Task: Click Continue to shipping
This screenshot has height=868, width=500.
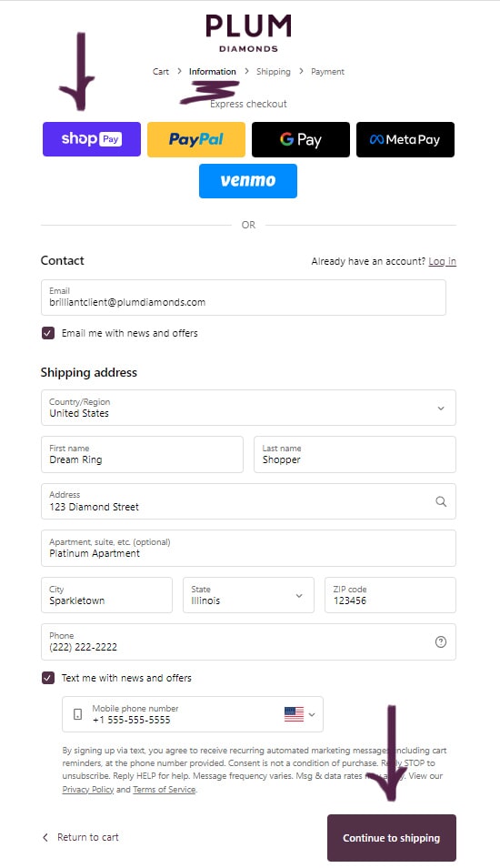Action: point(392,838)
